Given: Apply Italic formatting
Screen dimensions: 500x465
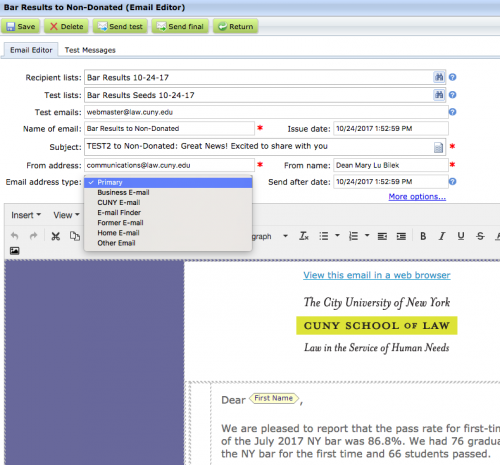Looking at the screenshot, I should coord(442,236).
